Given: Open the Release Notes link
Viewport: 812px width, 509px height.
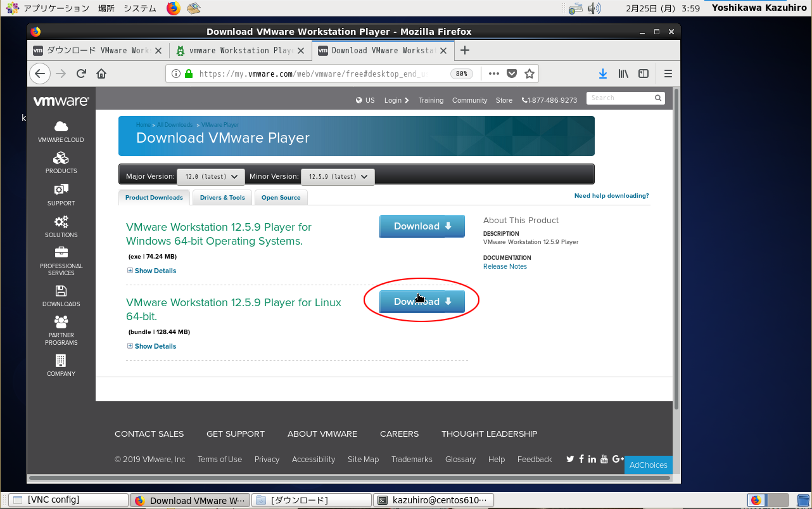Looking at the screenshot, I should click(505, 266).
